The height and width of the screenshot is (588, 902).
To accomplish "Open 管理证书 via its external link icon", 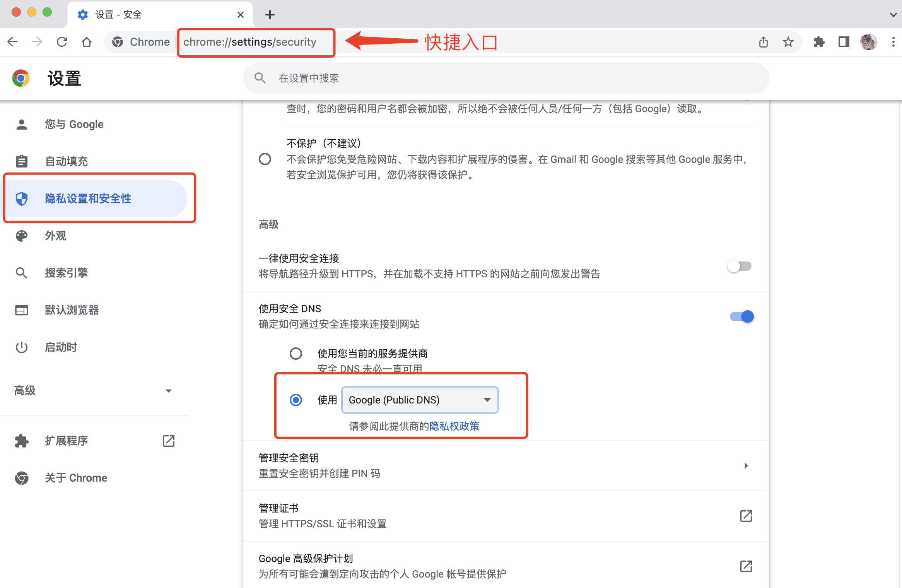I will point(746,516).
